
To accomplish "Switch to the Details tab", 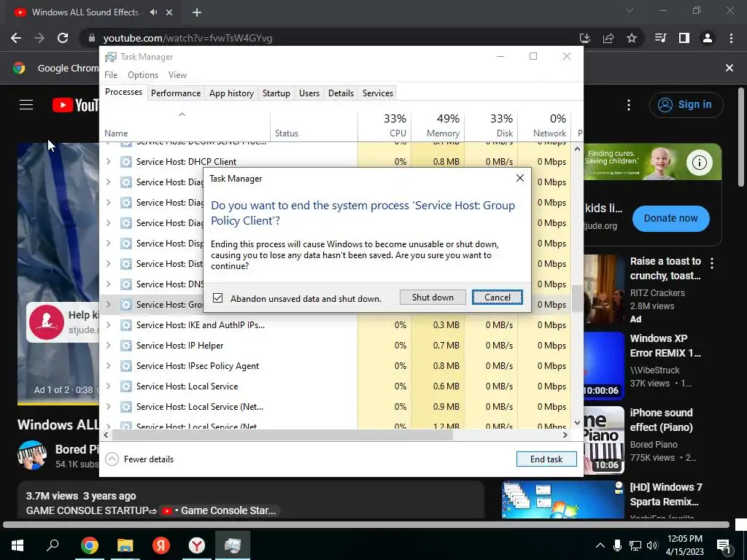I will click(x=341, y=93).
